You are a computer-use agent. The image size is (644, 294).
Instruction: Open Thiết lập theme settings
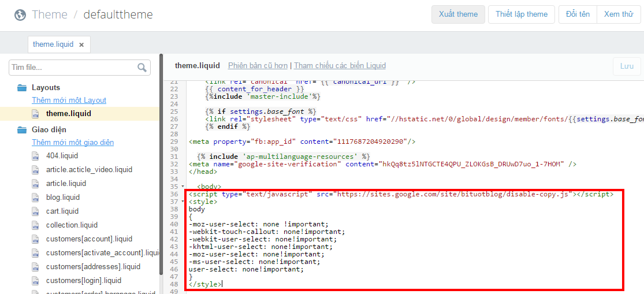(521, 14)
